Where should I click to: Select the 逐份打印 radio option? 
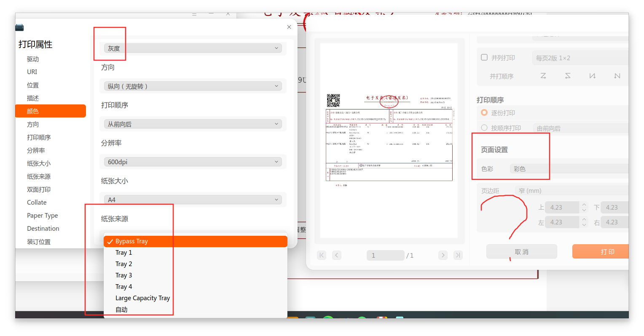coord(484,112)
